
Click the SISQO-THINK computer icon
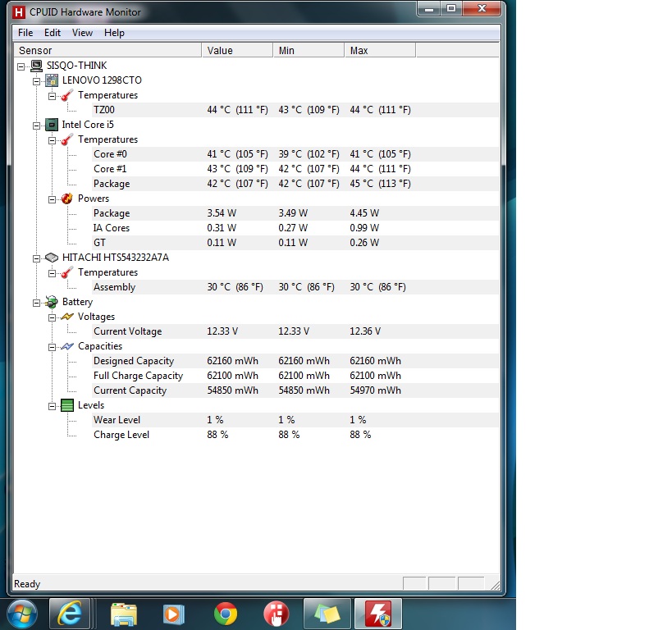coord(36,66)
